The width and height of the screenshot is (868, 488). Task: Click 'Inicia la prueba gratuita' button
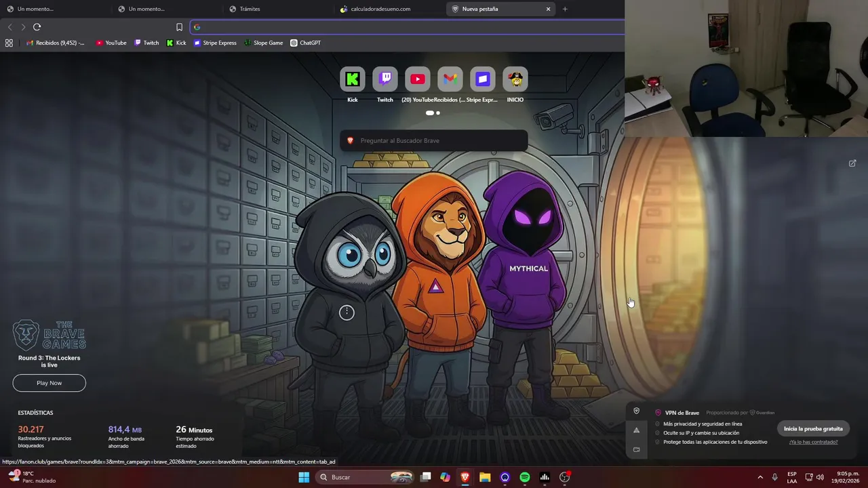coord(813,428)
